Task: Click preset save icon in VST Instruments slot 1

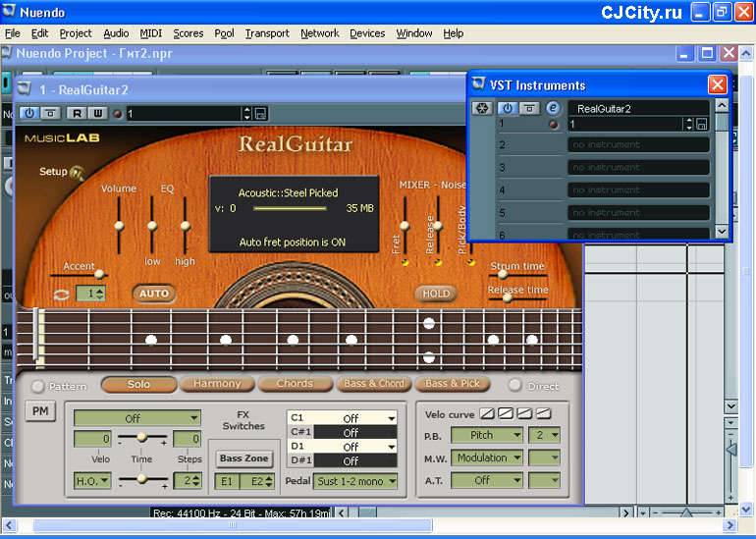Action: [x=702, y=125]
